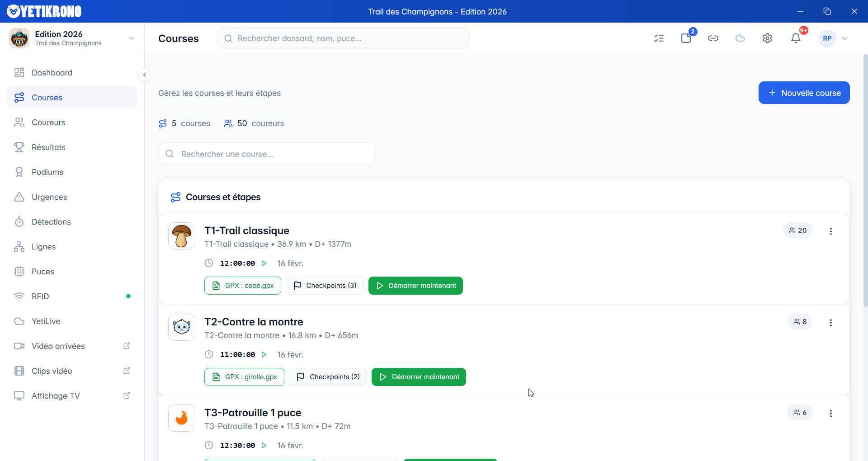
Task: Open Checkpoints (2) for T2-Contre la montre
Action: point(328,377)
